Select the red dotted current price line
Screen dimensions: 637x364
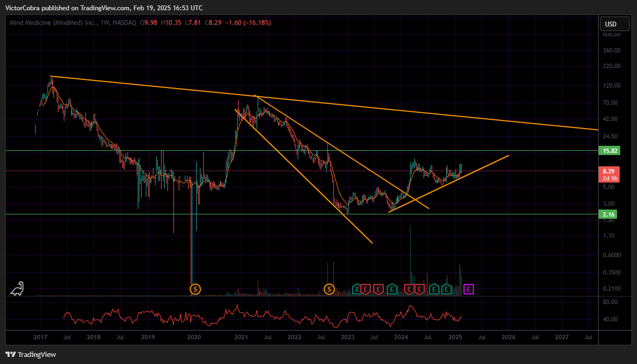(301, 171)
